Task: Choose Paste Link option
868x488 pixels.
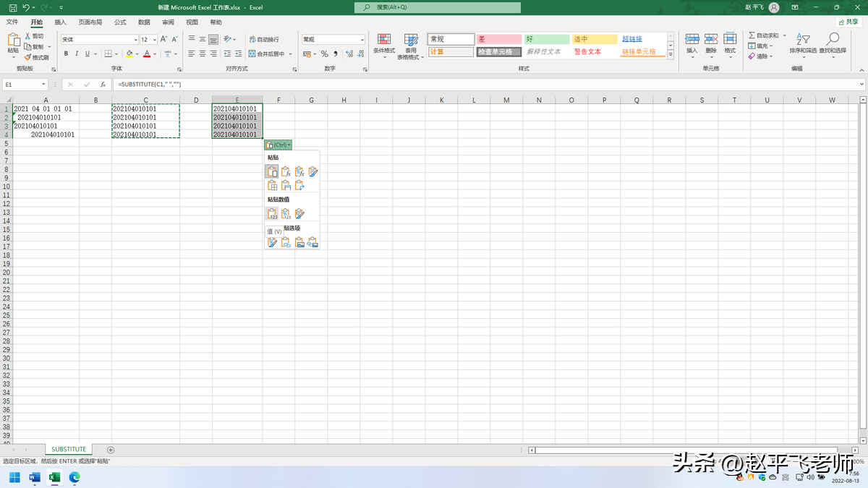Action: coord(286,242)
